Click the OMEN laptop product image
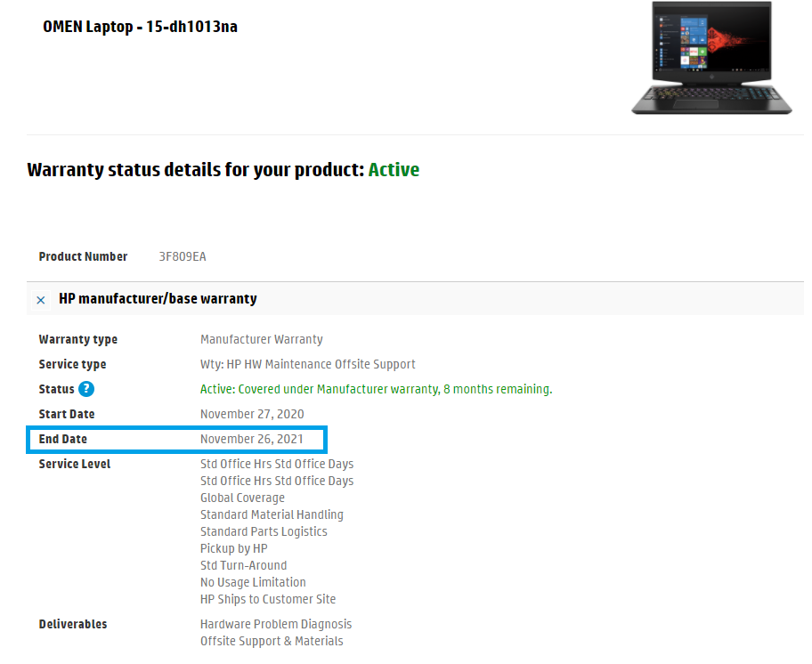This screenshot has width=812, height=664. [711, 58]
